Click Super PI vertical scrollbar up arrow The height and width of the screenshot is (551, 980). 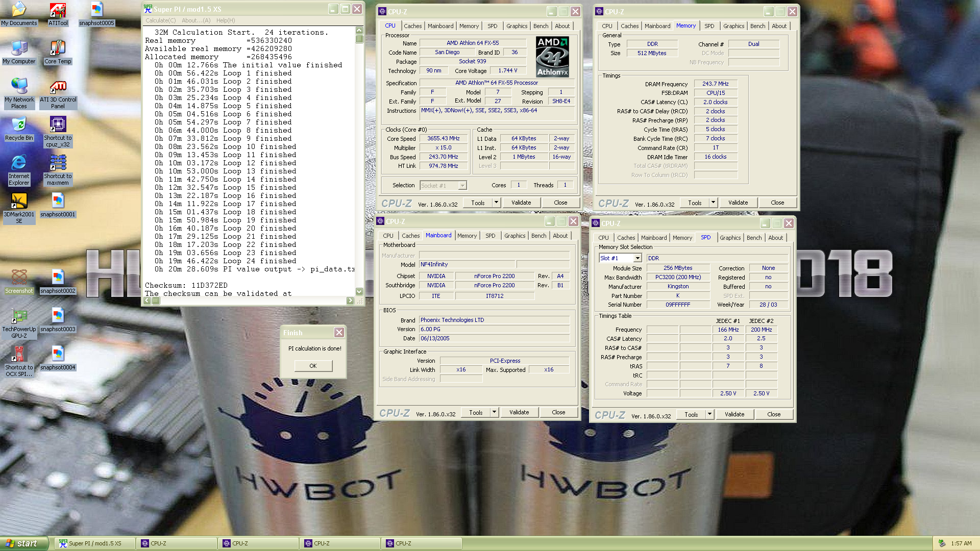click(x=359, y=30)
